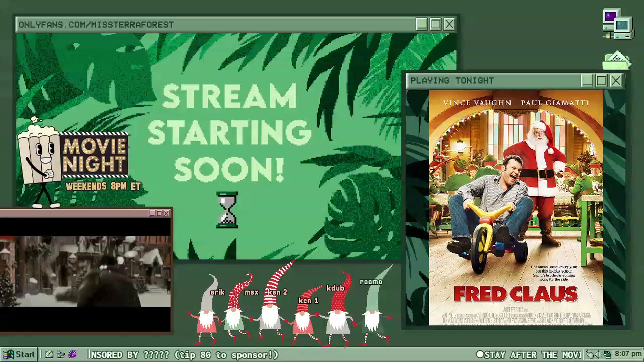Click the FRED CLAUS title on poster
This screenshot has width=644, height=362.
click(x=516, y=294)
